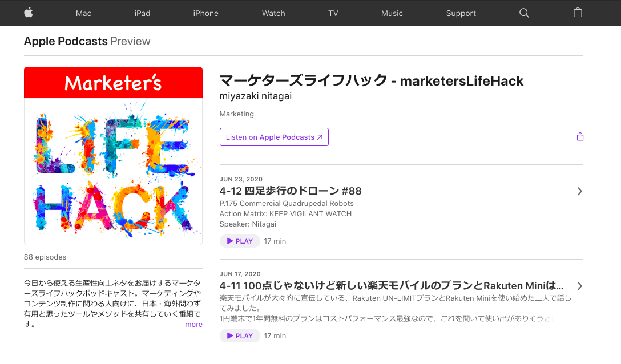
Task: Open episode title 4-11 100点じゃないけど
Action: (x=392, y=286)
